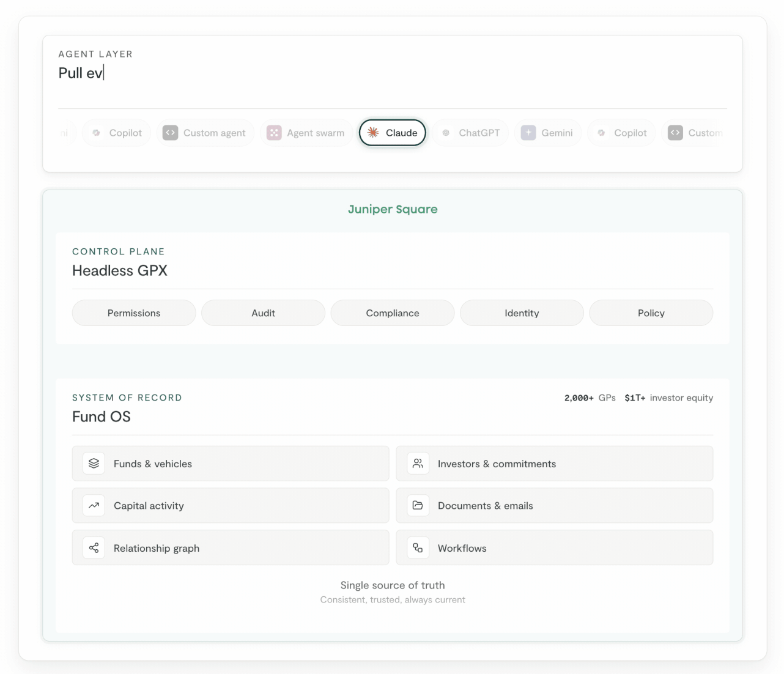This screenshot has width=784, height=674.
Task: Click the 'AGENT LAYER' label
Action: [x=95, y=54]
